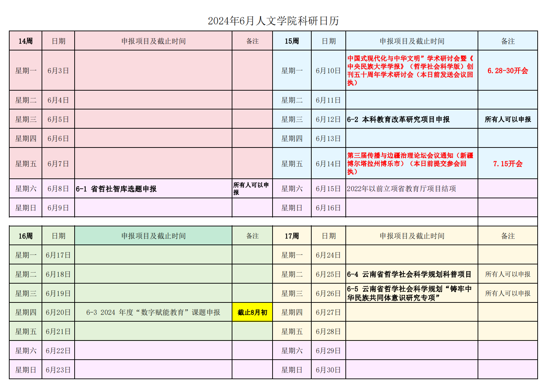Select the 14周 header cell
The height and width of the screenshot is (392, 554).
pyautogui.click(x=26, y=41)
